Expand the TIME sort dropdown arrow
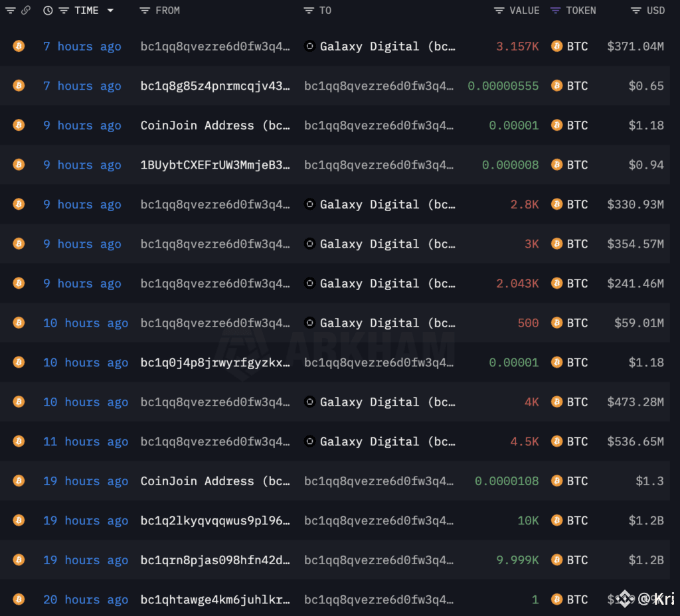This screenshot has width=680, height=616. pos(110,11)
